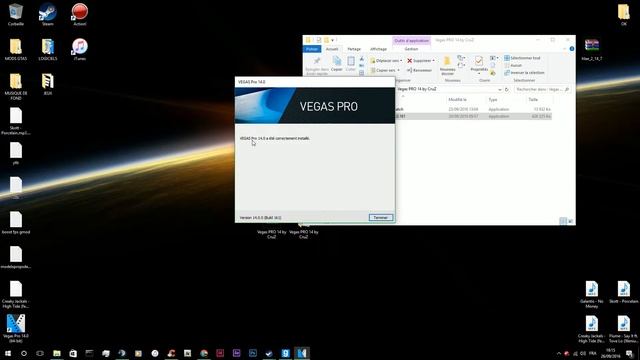Select the boost fps gmod file
Screen dimensions: 640x360
pyautogui.click(x=16, y=223)
